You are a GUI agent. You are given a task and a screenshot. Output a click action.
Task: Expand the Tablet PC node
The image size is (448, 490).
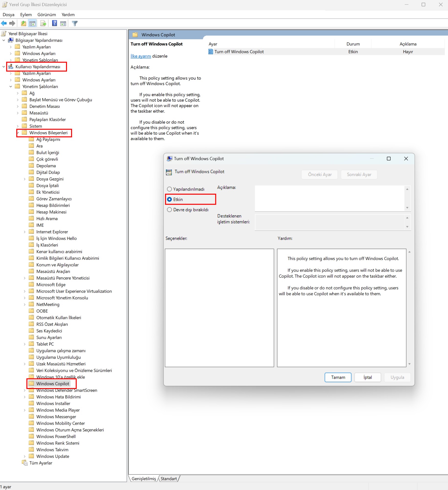pos(24,344)
